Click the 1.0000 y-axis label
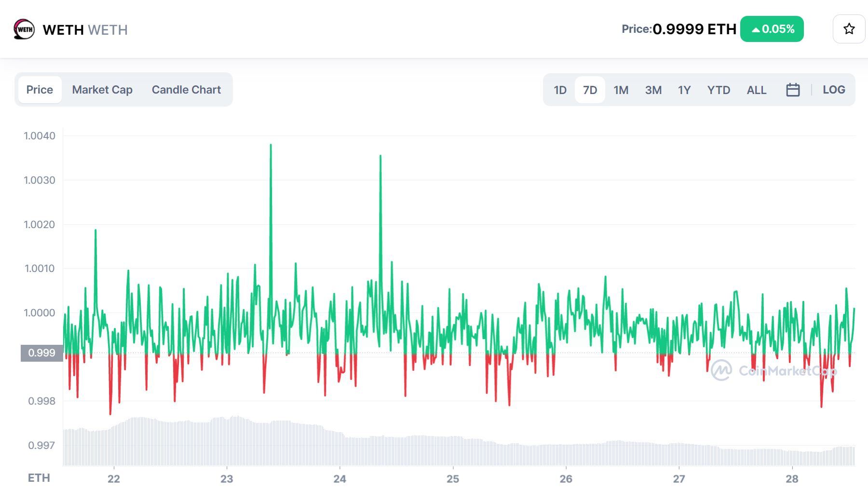The width and height of the screenshot is (868, 489). [40, 312]
